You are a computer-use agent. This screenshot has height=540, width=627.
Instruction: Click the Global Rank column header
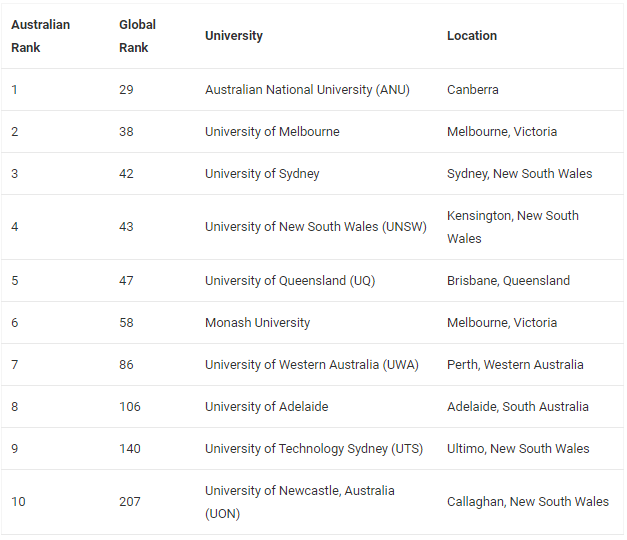[x=137, y=36]
